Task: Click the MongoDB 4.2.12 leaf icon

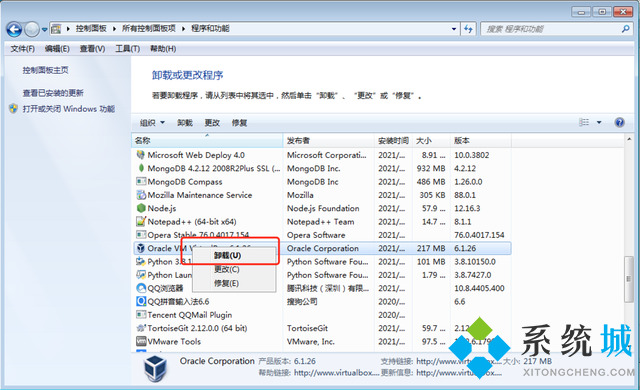Action: coord(141,168)
